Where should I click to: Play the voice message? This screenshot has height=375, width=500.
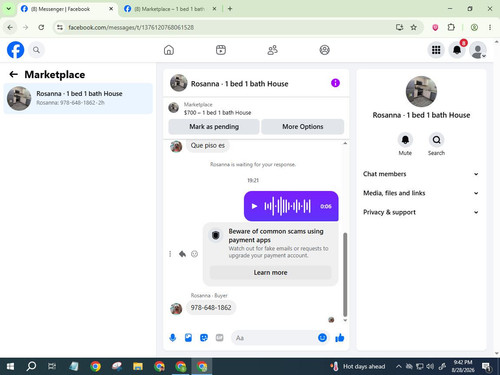[254, 206]
